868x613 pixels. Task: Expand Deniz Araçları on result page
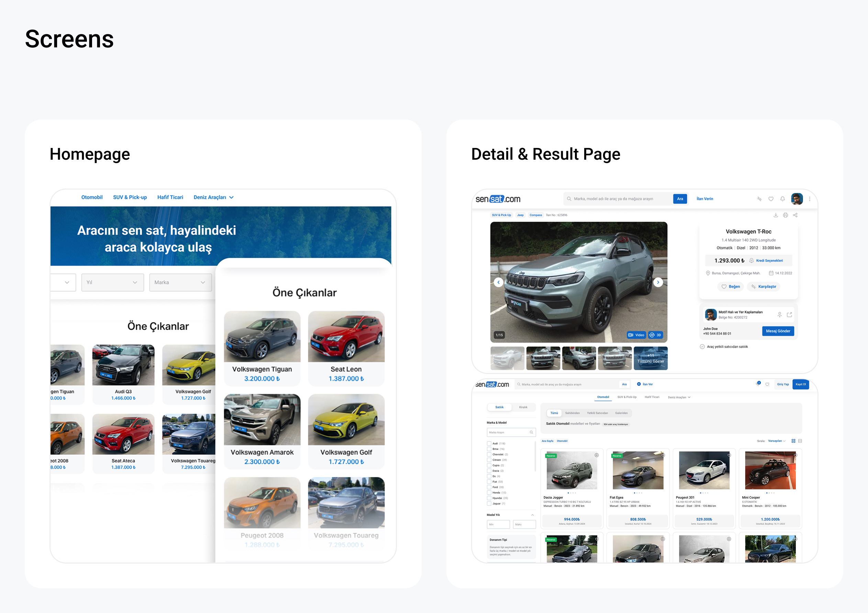[679, 397]
